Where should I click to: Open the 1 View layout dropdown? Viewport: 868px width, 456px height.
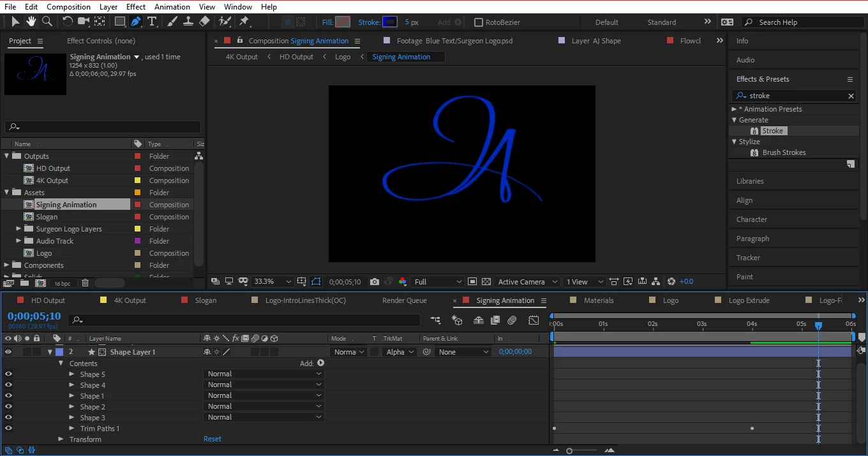(x=583, y=281)
